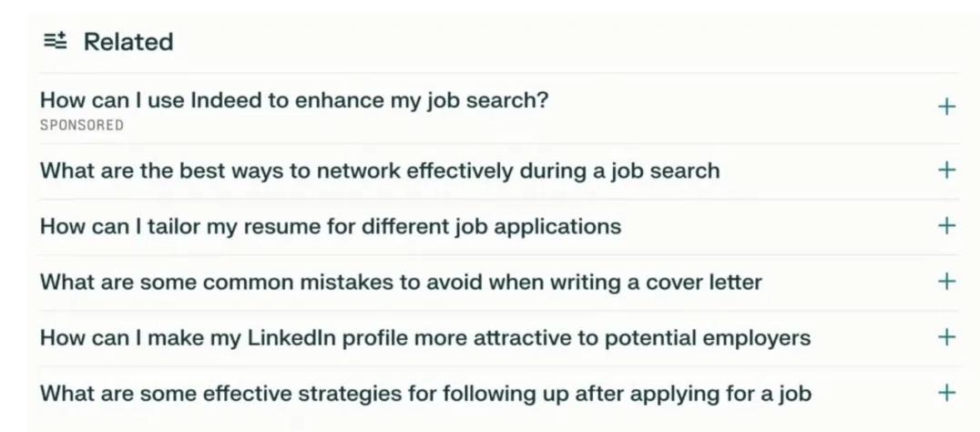This screenshot has height=432, width=980.
Task: Click the Related section heading text
Action: click(x=128, y=42)
